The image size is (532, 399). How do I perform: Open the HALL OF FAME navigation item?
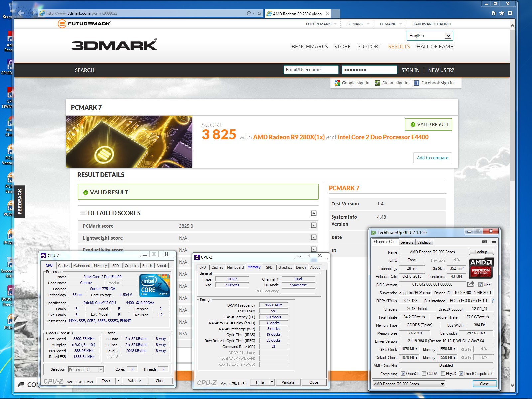pos(435,47)
